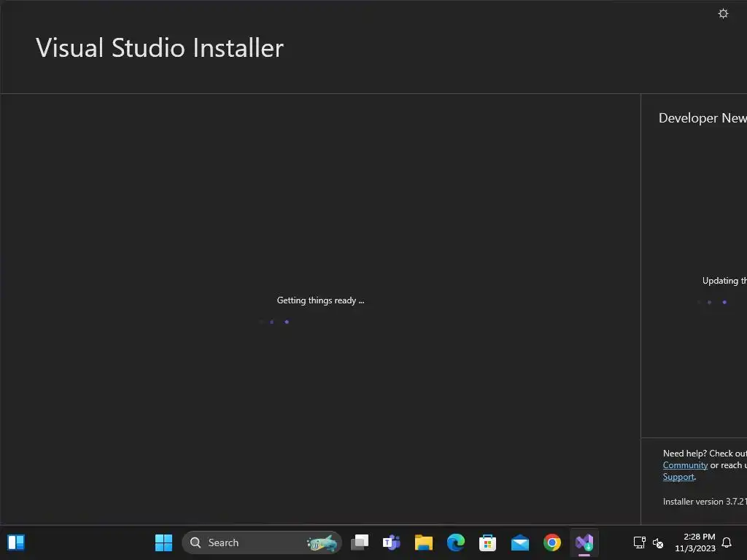Toggle the theme sun icon at top right
Viewport: 747px width, 560px height.
point(723,13)
